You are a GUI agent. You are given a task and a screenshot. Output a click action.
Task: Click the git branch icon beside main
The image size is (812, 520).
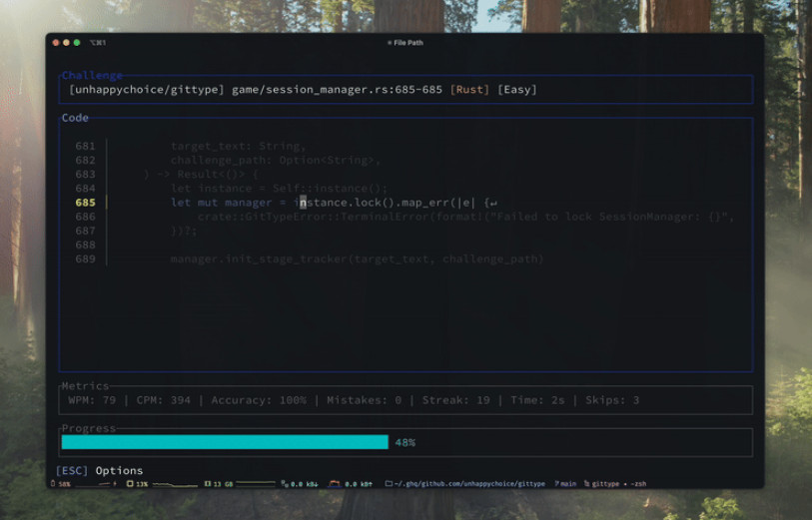coord(556,484)
